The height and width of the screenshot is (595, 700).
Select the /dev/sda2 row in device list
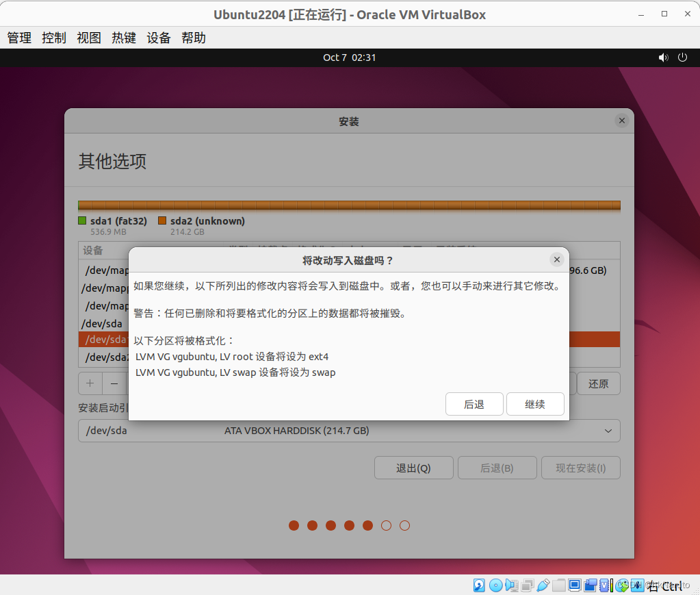pos(107,357)
